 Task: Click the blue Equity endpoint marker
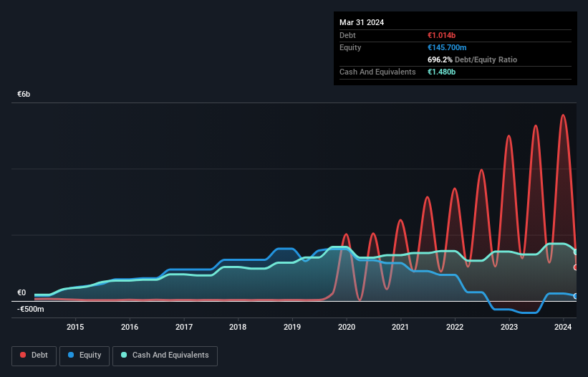[x=576, y=296]
